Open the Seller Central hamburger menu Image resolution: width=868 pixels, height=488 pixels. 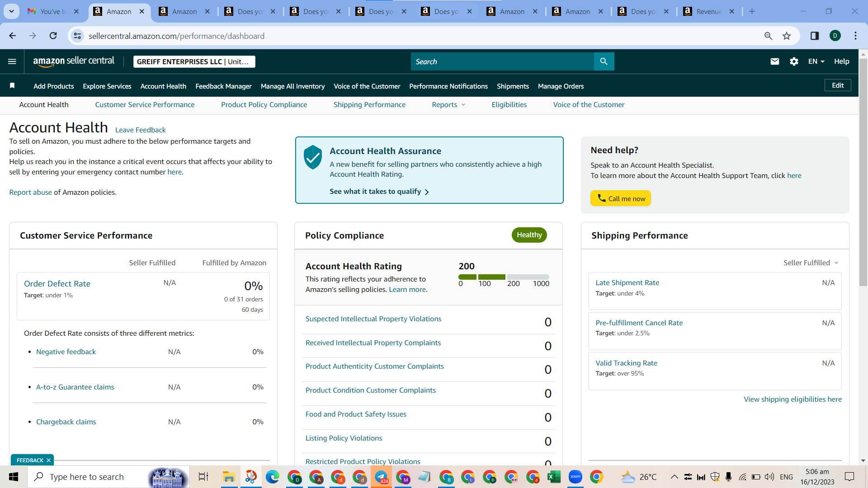(12, 61)
